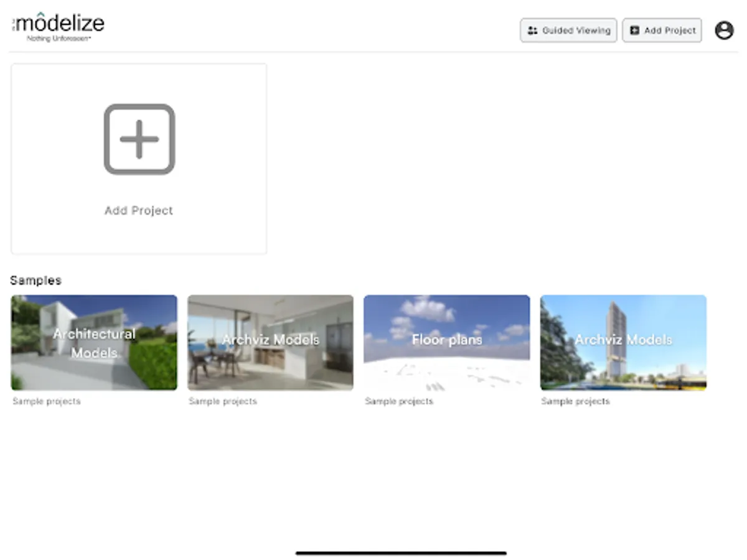Click the Add Project card
The height and width of the screenshot is (560, 747).
138,159
